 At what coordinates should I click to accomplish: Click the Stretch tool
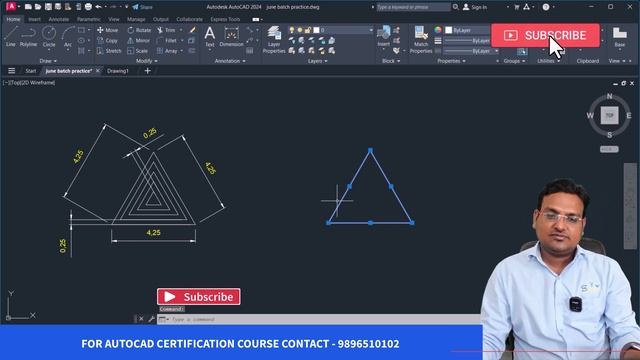tap(109, 51)
